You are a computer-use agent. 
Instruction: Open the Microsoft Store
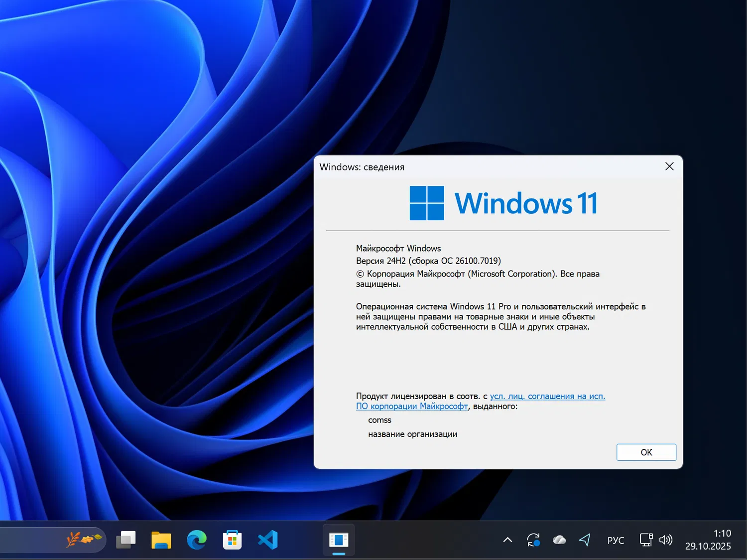232,540
